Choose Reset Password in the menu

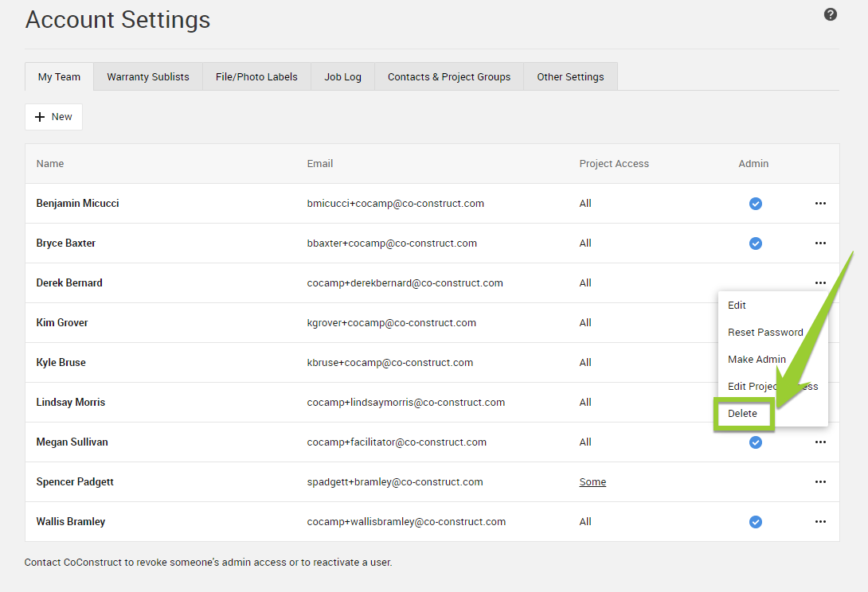tap(765, 333)
